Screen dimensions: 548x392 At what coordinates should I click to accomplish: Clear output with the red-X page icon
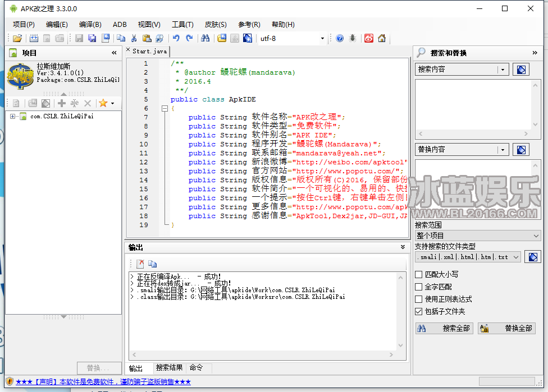click(140, 264)
